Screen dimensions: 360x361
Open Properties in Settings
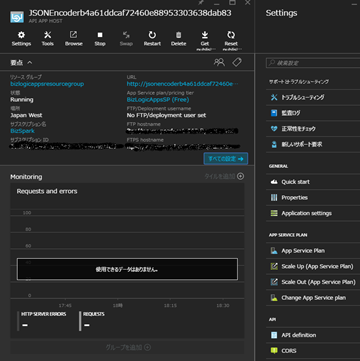(x=313, y=197)
